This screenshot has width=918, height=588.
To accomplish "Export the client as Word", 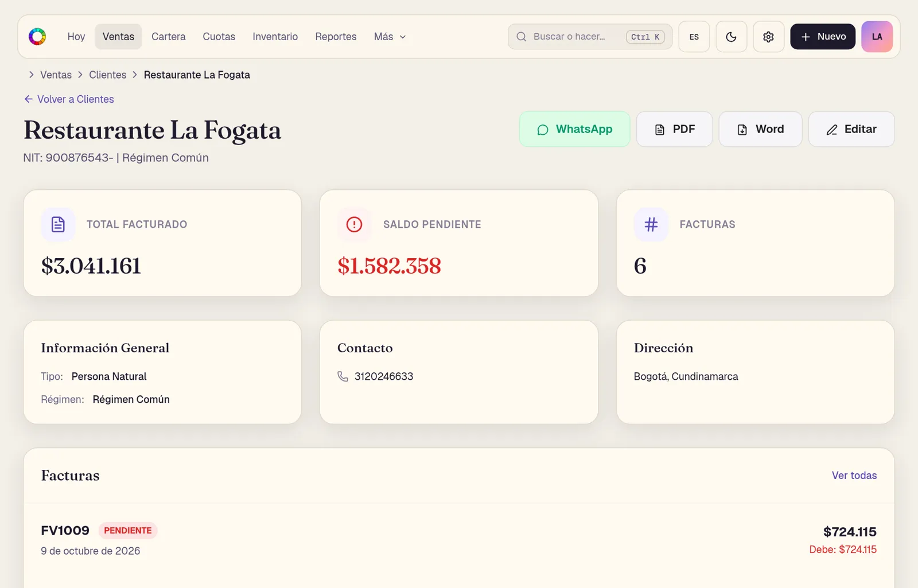I will coord(760,129).
